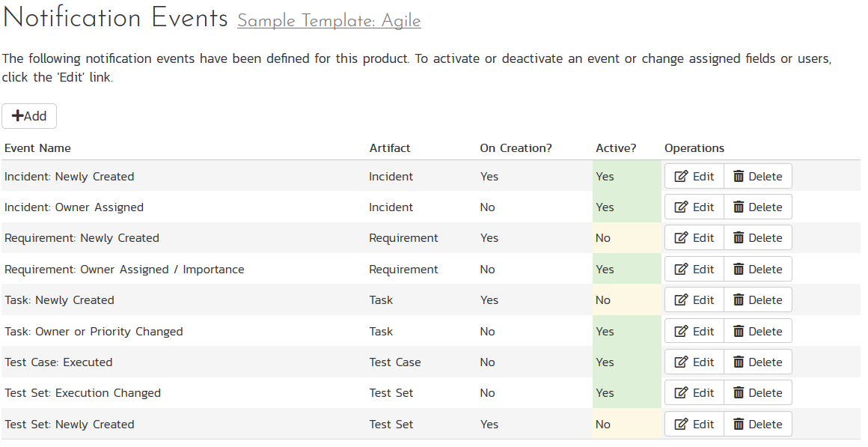This screenshot has width=868, height=447.
Task: Click the Event Name column header
Action: pos(37,148)
